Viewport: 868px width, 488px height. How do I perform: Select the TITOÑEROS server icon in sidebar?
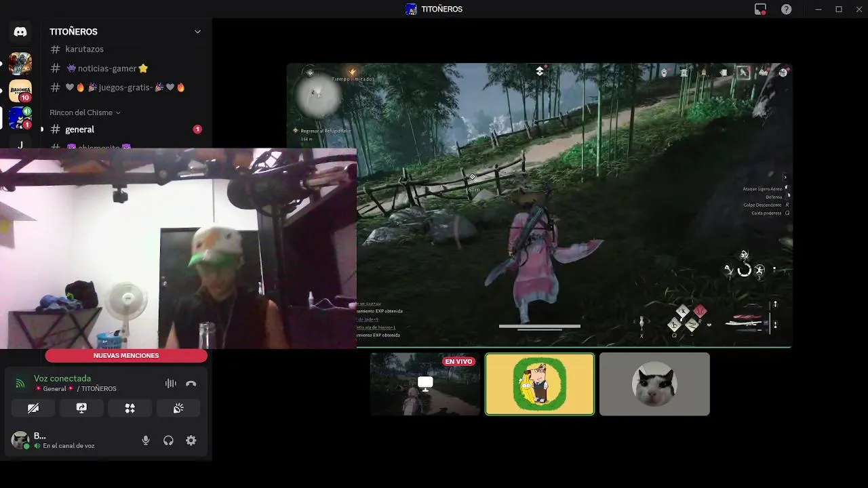[x=20, y=118]
